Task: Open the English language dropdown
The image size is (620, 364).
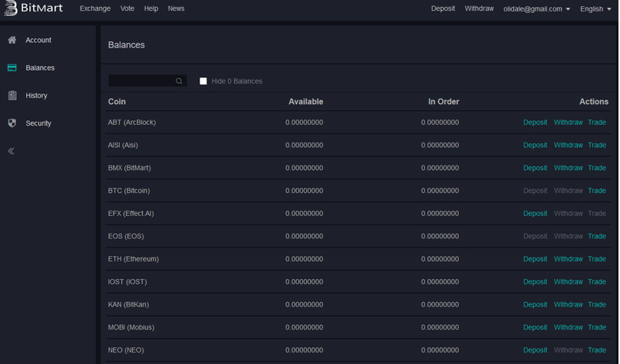Action: click(595, 8)
